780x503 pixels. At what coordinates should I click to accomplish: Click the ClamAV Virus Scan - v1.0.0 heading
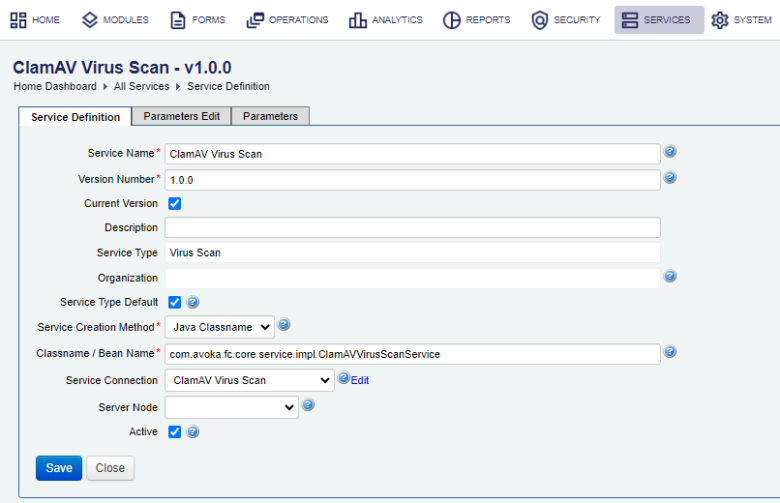click(122, 67)
